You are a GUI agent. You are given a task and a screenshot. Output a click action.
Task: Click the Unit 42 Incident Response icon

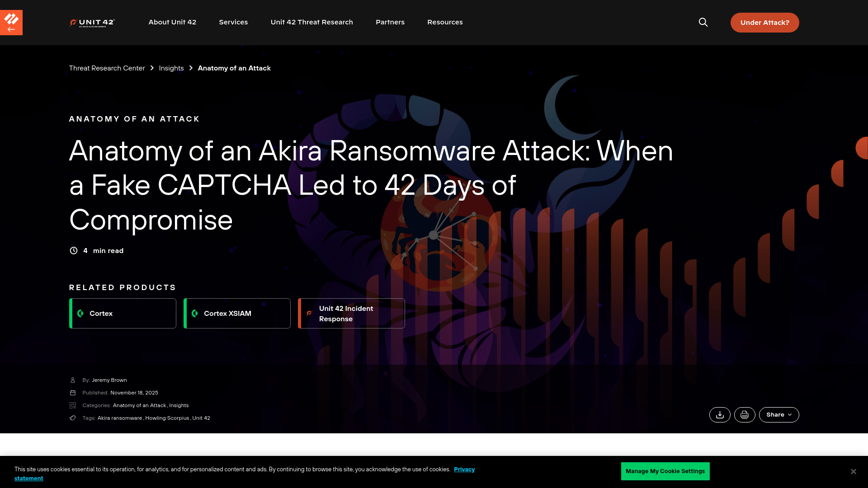[309, 313]
